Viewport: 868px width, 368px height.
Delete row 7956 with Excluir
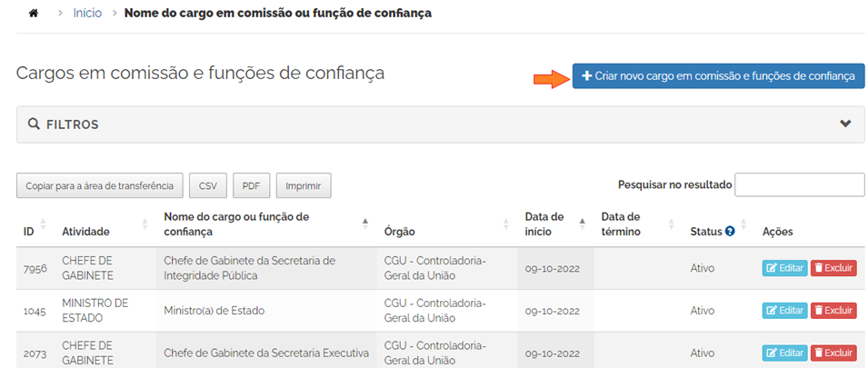[833, 268]
